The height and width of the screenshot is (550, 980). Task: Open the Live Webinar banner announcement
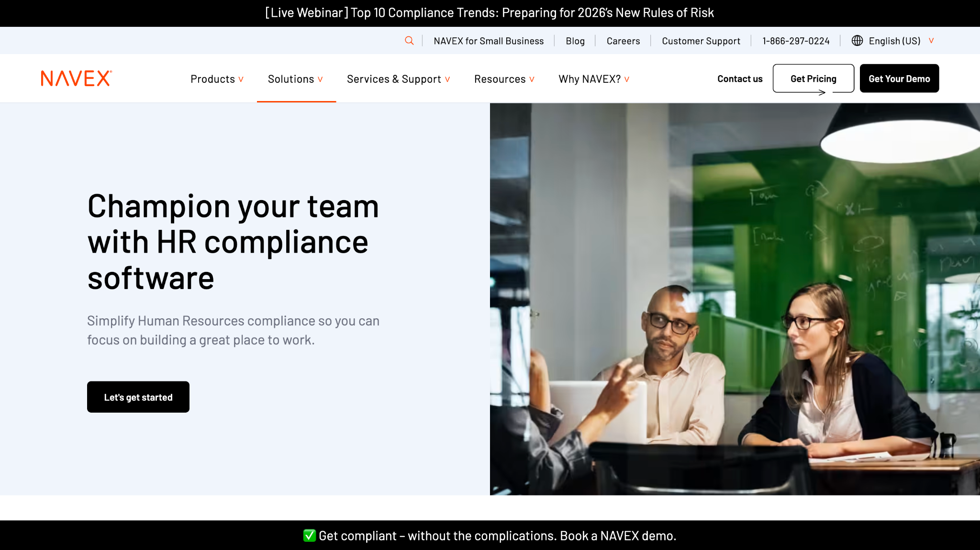tap(489, 13)
